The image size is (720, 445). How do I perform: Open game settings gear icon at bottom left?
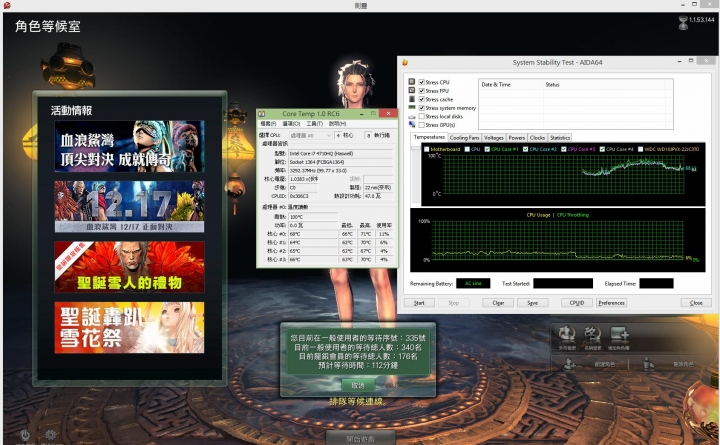click(51, 434)
